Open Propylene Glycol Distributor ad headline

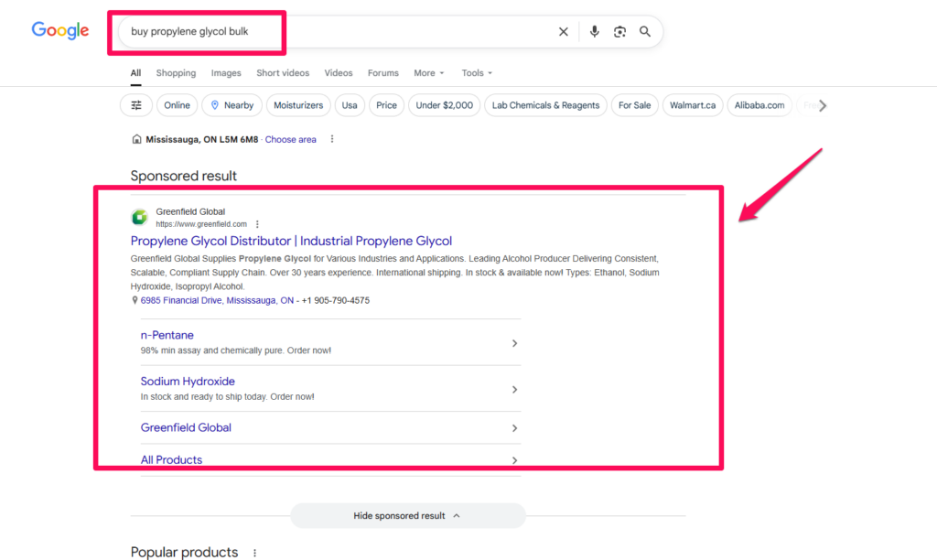coord(291,241)
